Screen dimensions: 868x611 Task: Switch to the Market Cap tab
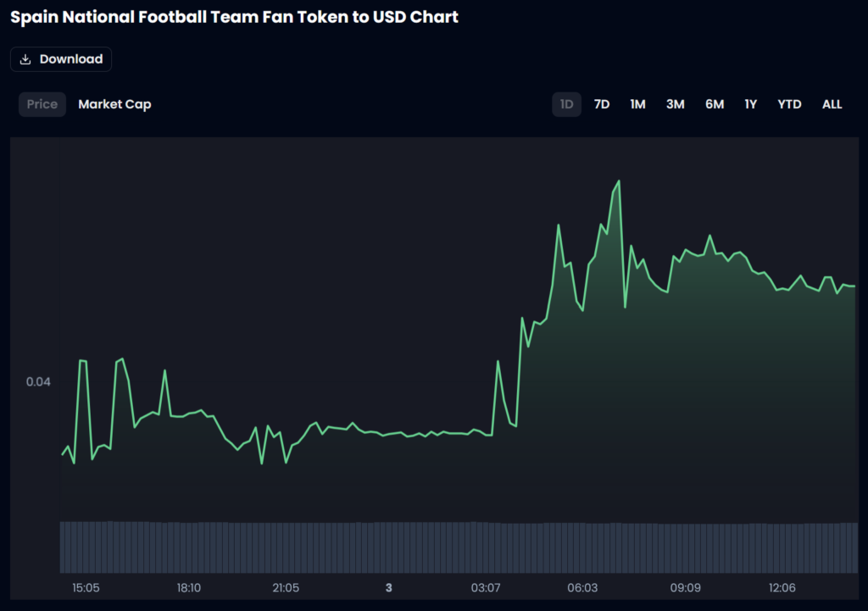click(x=114, y=104)
